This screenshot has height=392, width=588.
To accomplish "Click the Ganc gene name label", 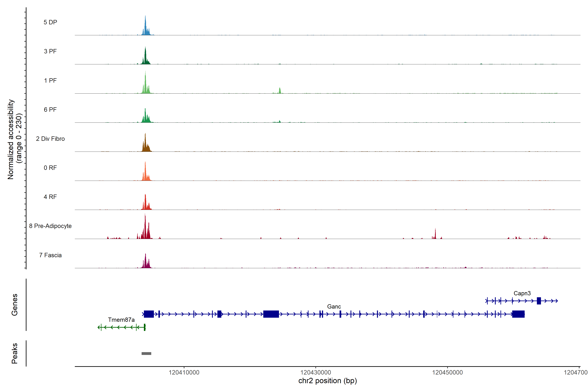I will click(334, 307).
